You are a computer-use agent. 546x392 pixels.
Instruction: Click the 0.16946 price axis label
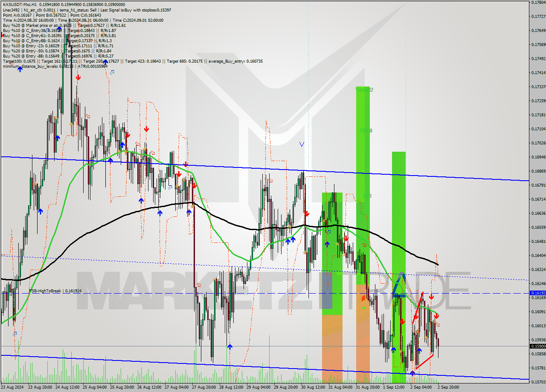coord(538,157)
